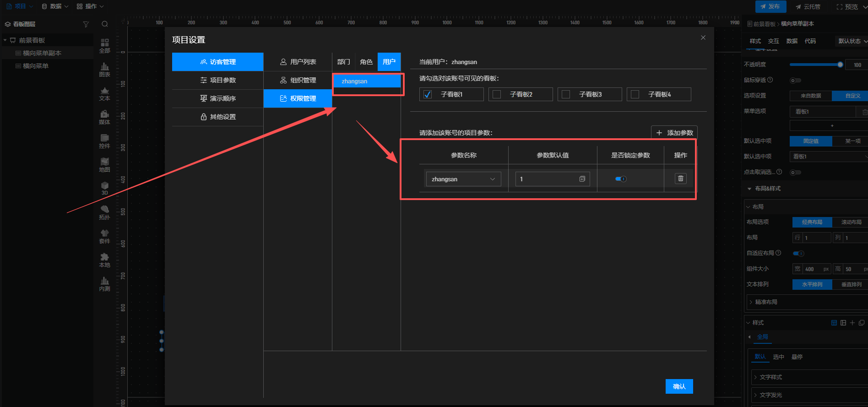The width and height of the screenshot is (868, 407).
Task: Switch to the 角色 tab
Action: pyautogui.click(x=366, y=62)
